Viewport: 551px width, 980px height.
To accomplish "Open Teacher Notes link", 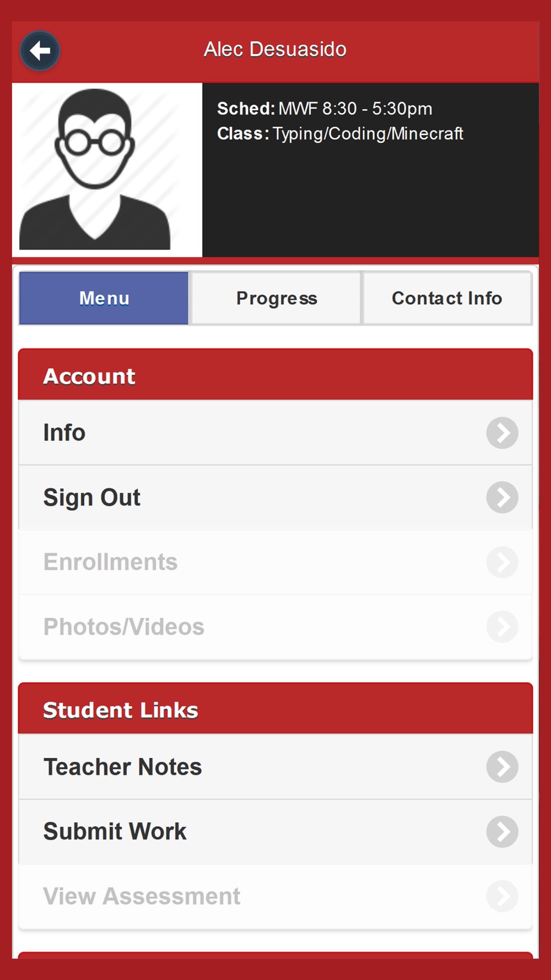I will (x=275, y=767).
